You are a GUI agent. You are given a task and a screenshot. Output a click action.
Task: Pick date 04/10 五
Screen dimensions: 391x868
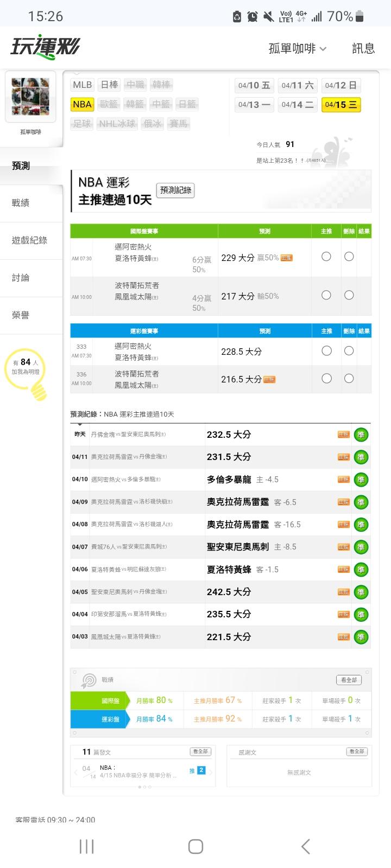(254, 85)
